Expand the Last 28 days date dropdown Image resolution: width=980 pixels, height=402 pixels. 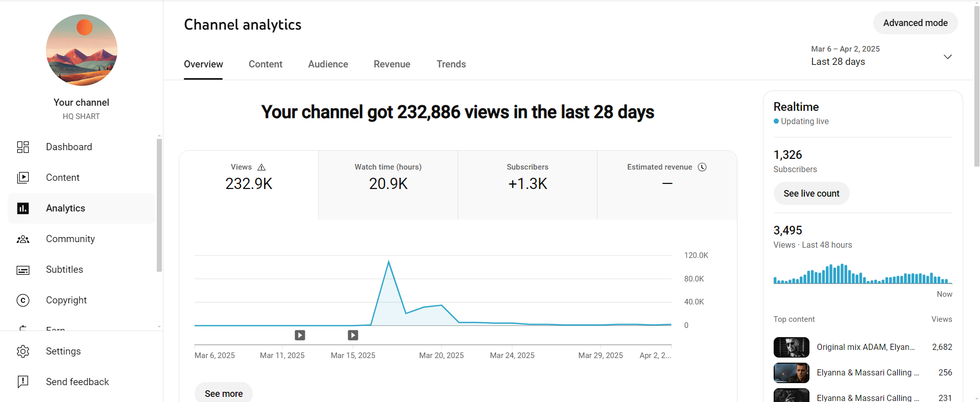947,57
